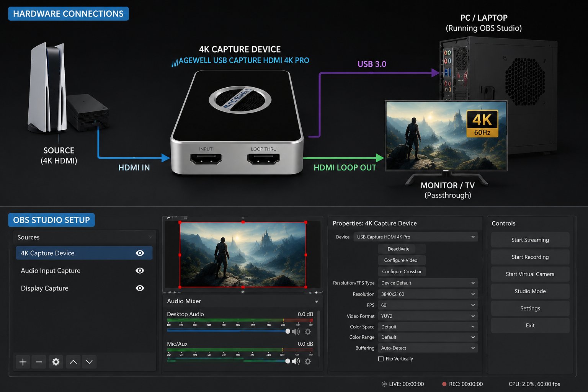Click the HDMI LOOP OUT label
The image size is (588, 392).
(x=345, y=168)
